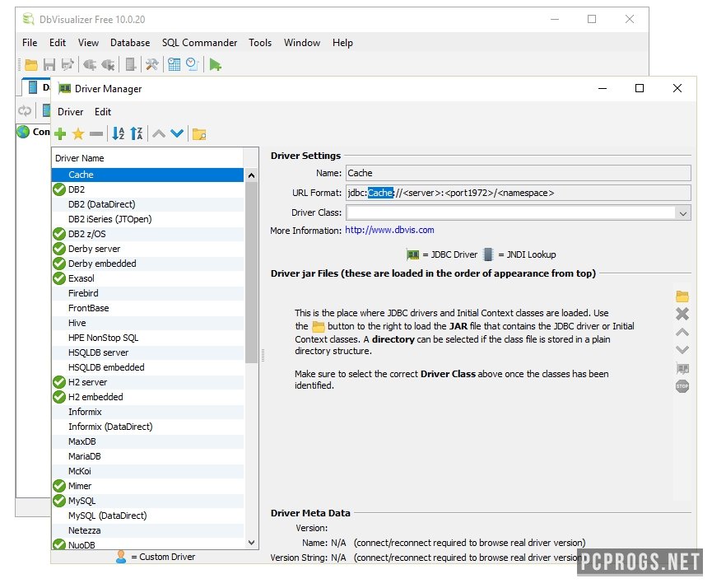Open the www.dbvis.com link
Image resolution: width=712 pixels, height=588 pixels.
click(x=389, y=230)
